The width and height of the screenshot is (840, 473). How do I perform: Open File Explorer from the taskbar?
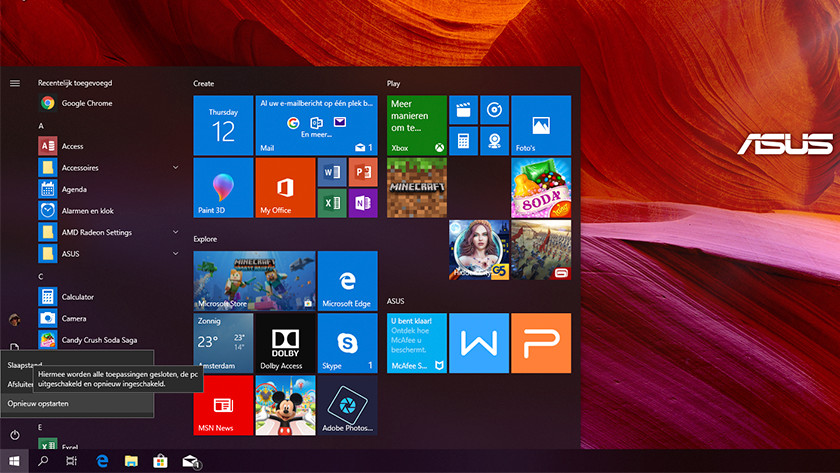click(131, 461)
